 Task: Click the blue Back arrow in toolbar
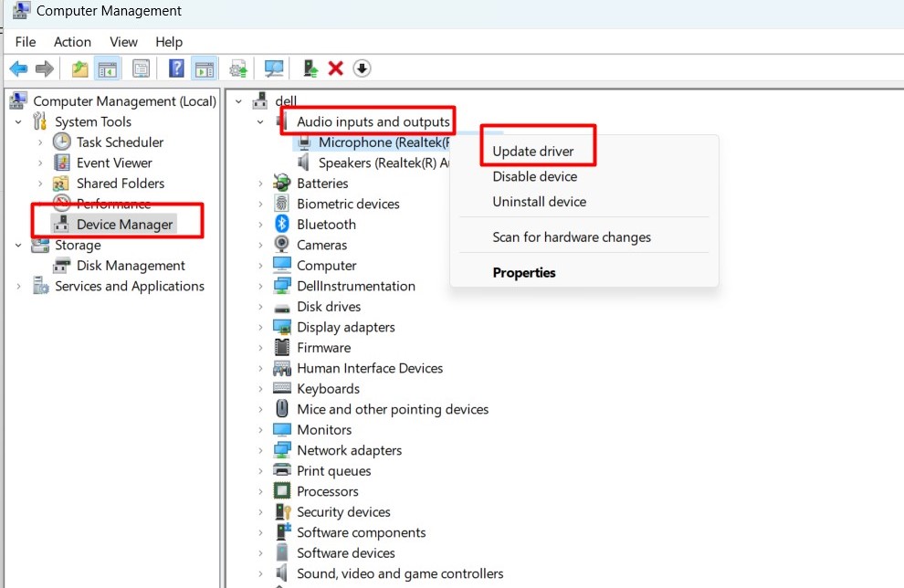click(x=18, y=68)
